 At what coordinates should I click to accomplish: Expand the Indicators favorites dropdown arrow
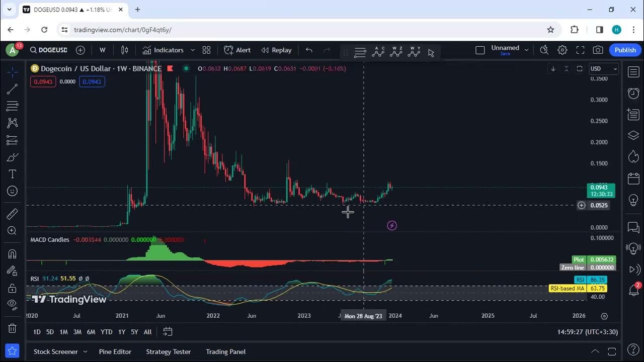[x=193, y=50]
